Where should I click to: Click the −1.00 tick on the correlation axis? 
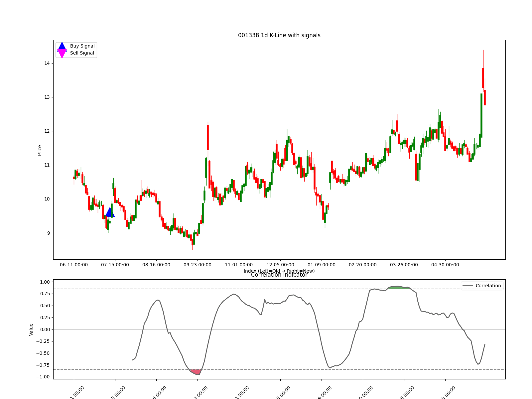pos(44,377)
